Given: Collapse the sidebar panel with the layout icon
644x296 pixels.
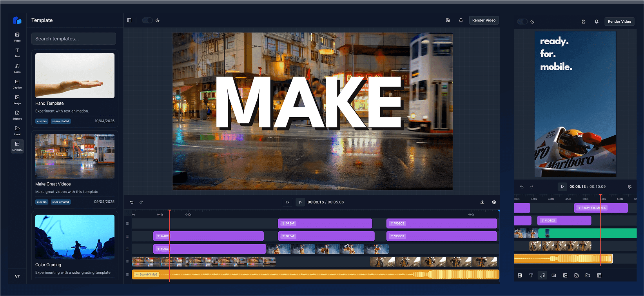Looking at the screenshot, I should click(129, 20).
